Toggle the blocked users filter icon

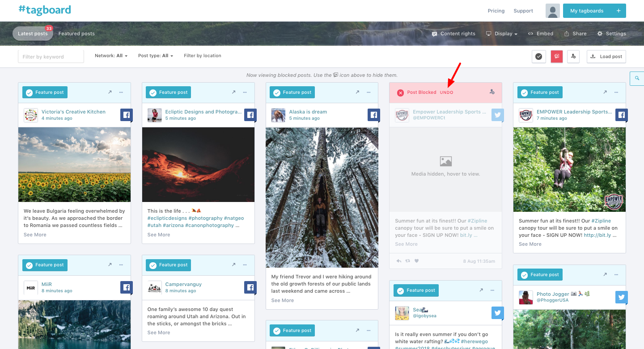click(x=573, y=56)
